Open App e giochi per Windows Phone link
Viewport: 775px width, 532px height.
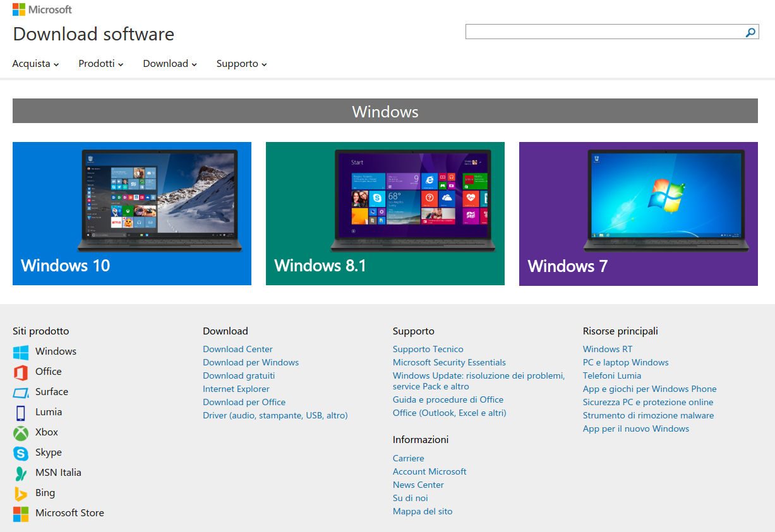coord(649,389)
